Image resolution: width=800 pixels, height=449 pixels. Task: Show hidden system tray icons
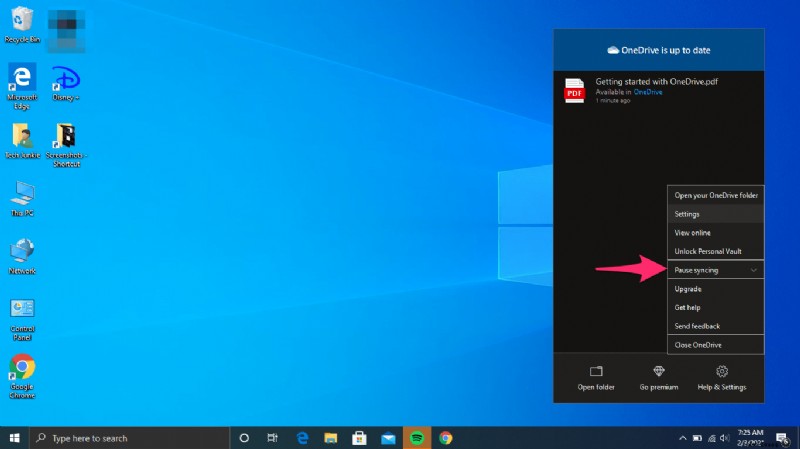[683, 438]
